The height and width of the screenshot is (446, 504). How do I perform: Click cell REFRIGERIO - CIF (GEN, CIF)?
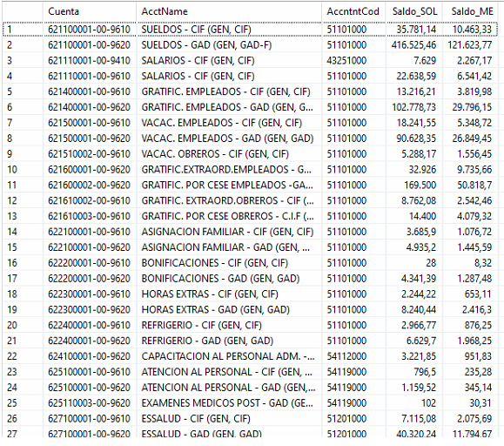pos(229,325)
